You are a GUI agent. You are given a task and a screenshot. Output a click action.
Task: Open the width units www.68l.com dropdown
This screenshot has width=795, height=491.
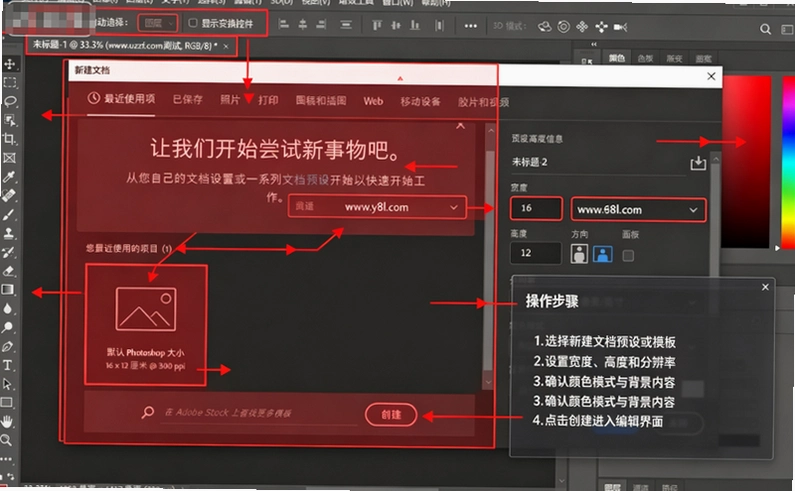pos(638,209)
